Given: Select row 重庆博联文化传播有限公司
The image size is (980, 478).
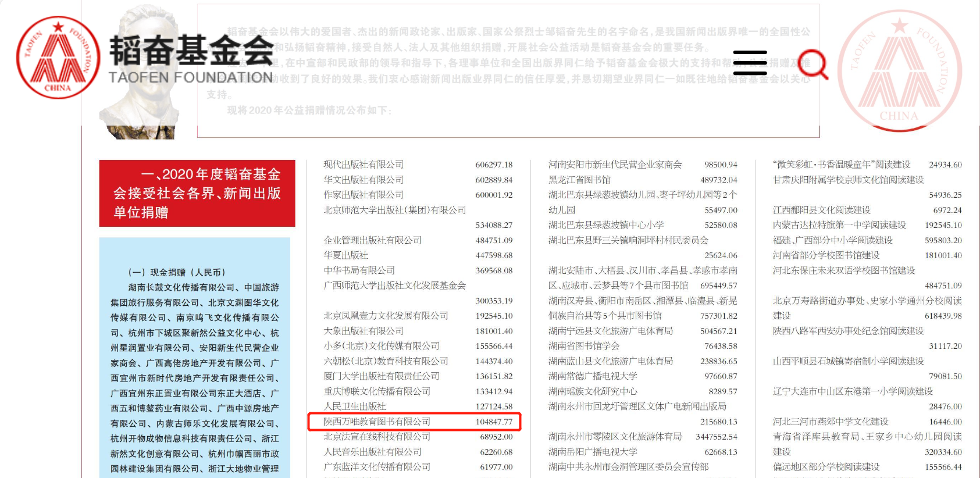Looking at the screenshot, I should point(418,391).
